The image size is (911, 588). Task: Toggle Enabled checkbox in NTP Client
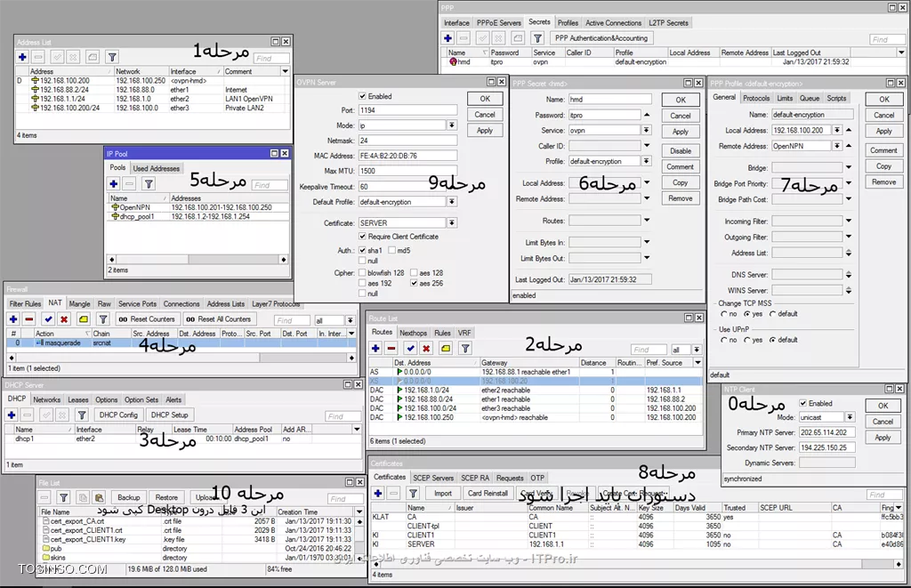click(x=803, y=403)
